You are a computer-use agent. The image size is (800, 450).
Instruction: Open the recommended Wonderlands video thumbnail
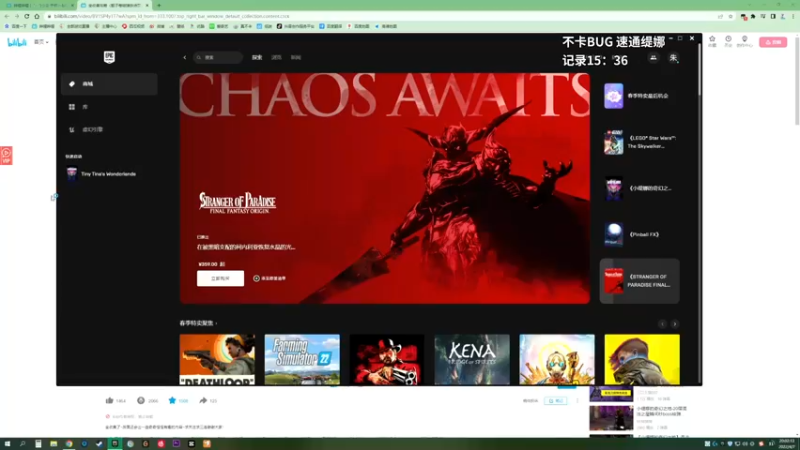coord(611,418)
